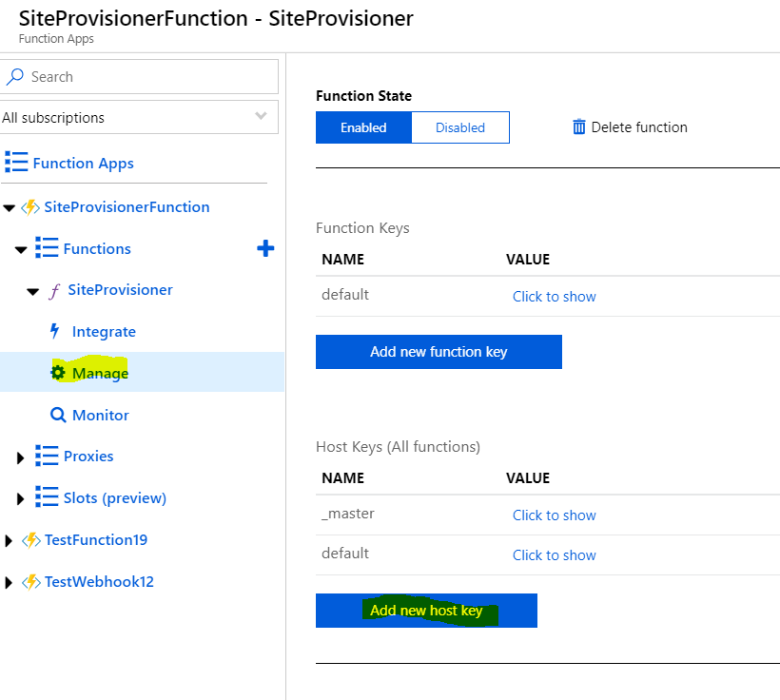This screenshot has width=780, height=700.
Task: Open the Integrate section
Action: pos(104,331)
